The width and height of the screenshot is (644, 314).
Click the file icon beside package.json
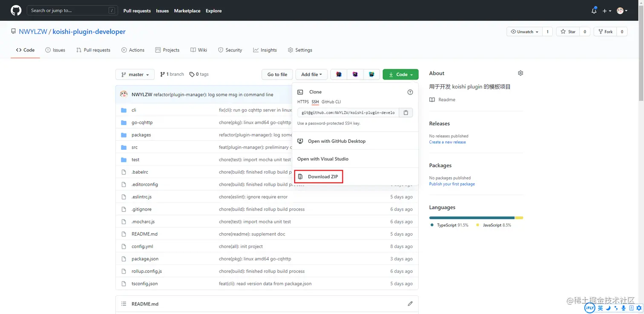(x=124, y=259)
